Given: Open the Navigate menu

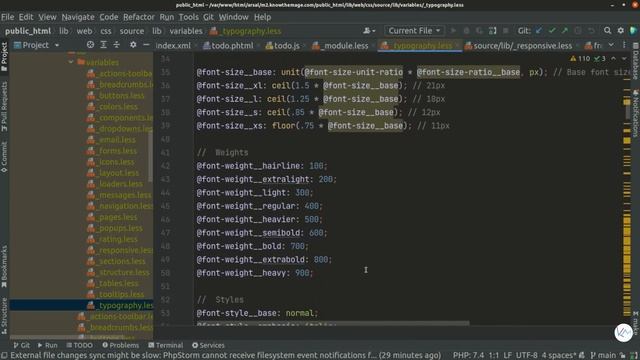Looking at the screenshot, I should (x=78, y=17).
